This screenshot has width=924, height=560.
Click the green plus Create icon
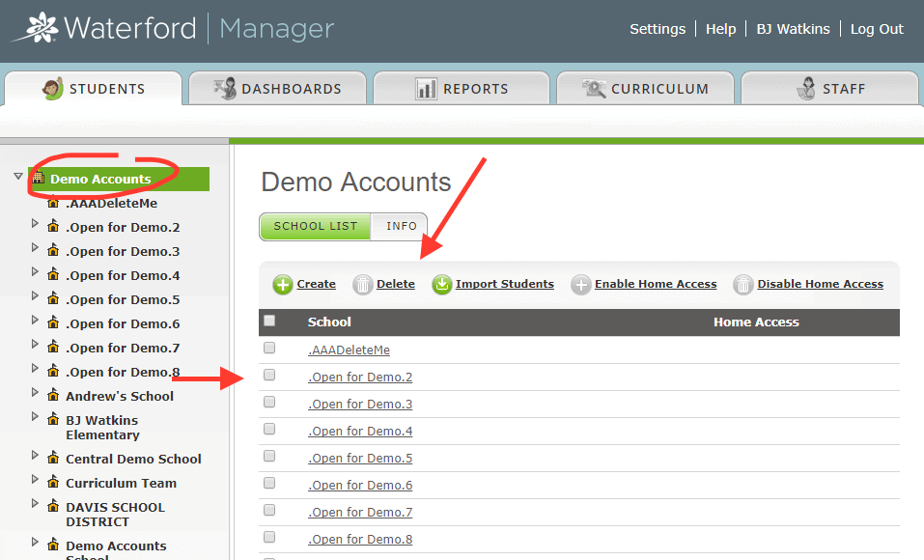(283, 285)
